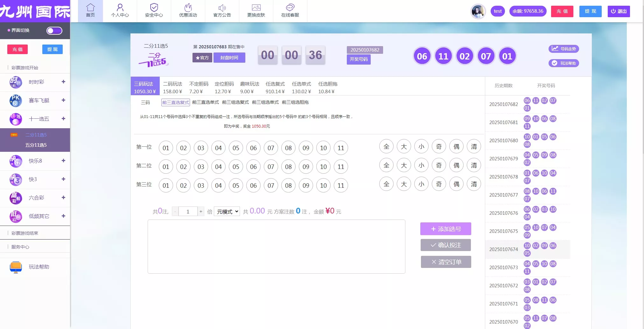Click the home icon in top navigation
This screenshot has height=329, width=644.
pos(90,8)
